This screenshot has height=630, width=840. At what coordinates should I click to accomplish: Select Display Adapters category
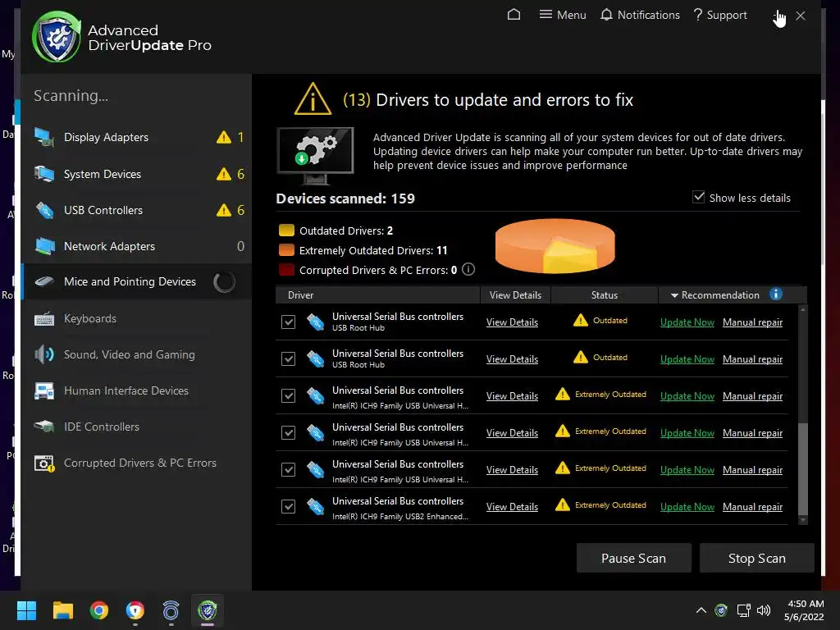[137, 137]
